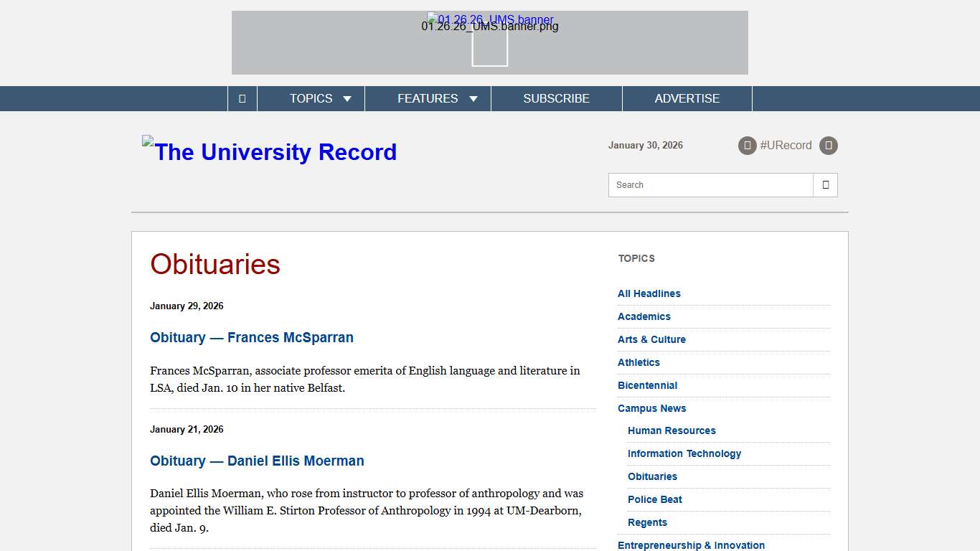This screenshot has height=551, width=980.
Task: Open the TOPICS chevron arrow
Action: [347, 98]
